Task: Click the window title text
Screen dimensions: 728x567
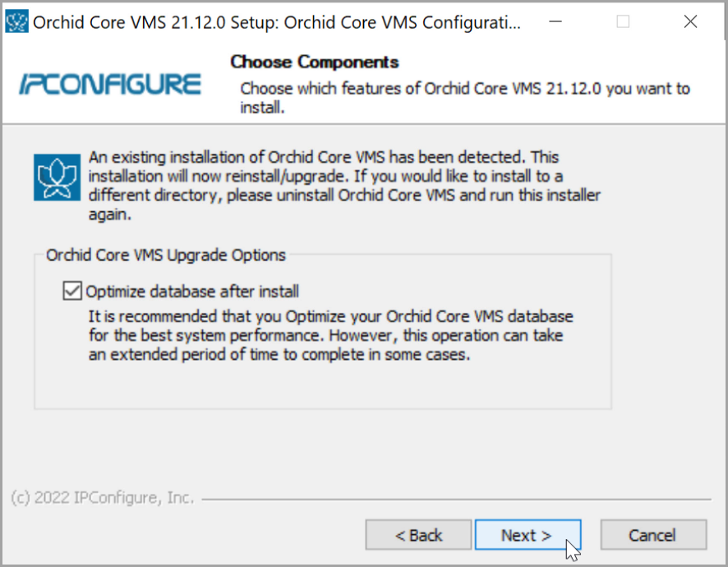Action: tap(276, 22)
